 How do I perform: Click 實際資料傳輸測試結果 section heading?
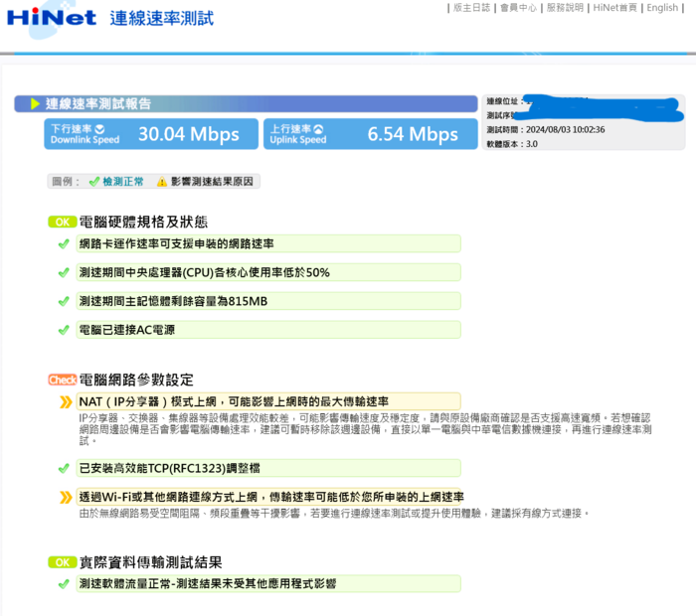tap(150, 562)
